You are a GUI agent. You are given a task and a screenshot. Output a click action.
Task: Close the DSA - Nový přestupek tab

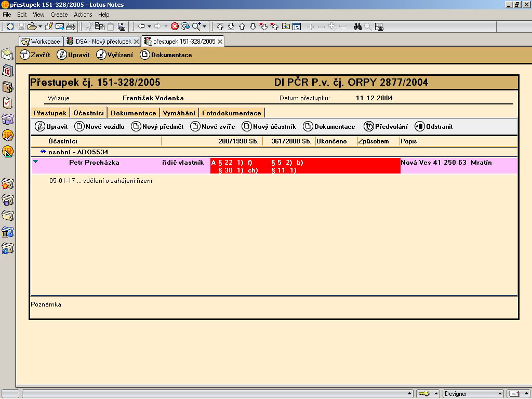coord(137,42)
